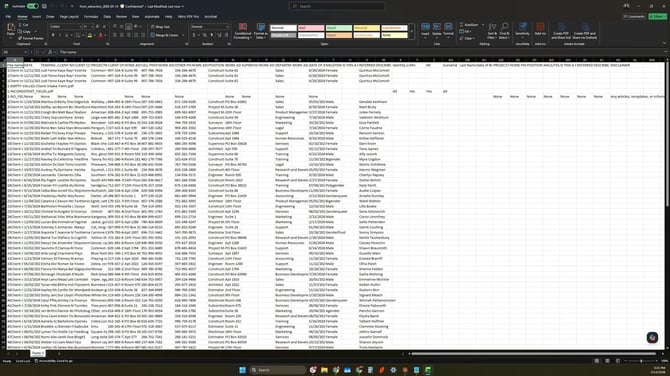Toggle Underline formatting
Viewport: 670px width, 376px height.
[x=66, y=35]
